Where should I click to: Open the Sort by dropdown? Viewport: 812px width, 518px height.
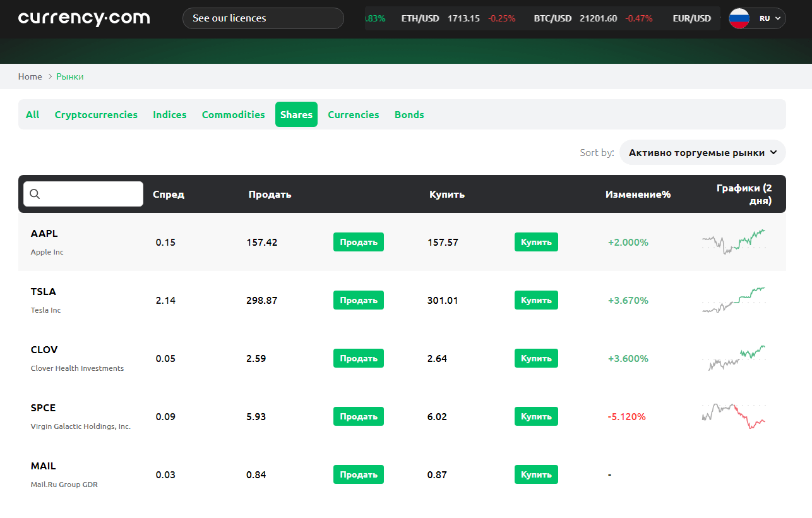[x=702, y=153]
